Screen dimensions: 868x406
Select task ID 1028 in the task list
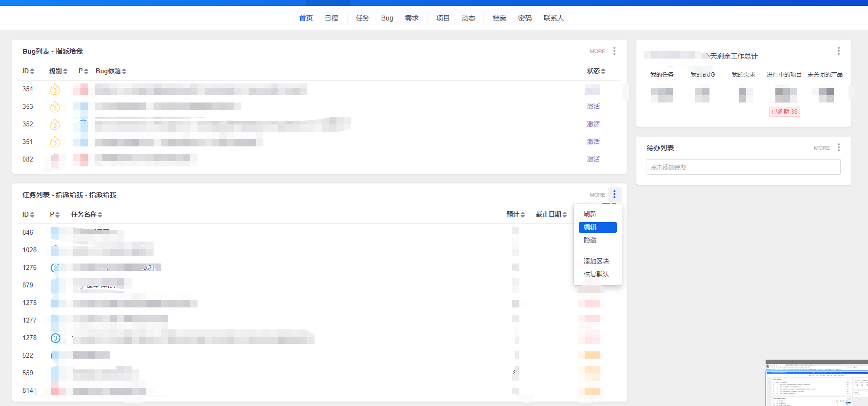click(29, 250)
